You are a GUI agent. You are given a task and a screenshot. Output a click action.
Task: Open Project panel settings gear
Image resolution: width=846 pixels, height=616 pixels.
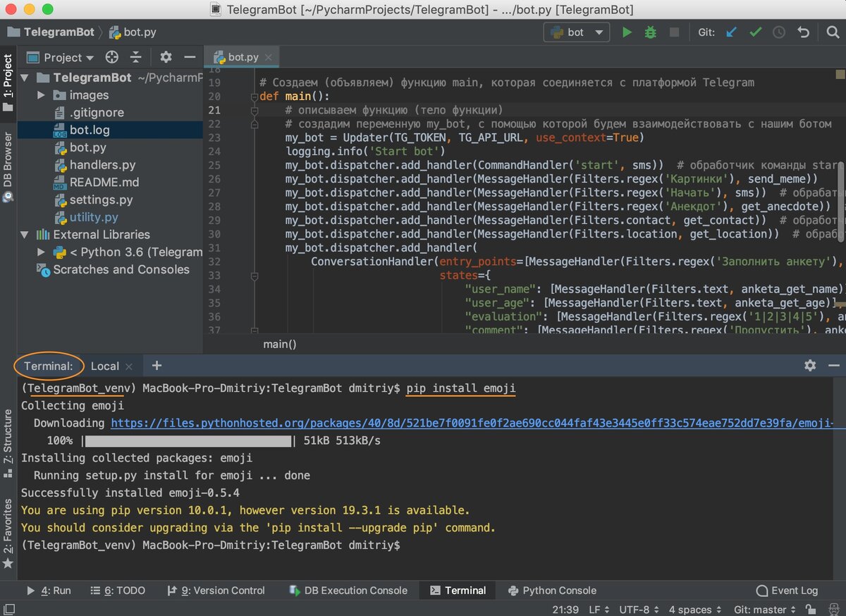click(x=166, y=57)
